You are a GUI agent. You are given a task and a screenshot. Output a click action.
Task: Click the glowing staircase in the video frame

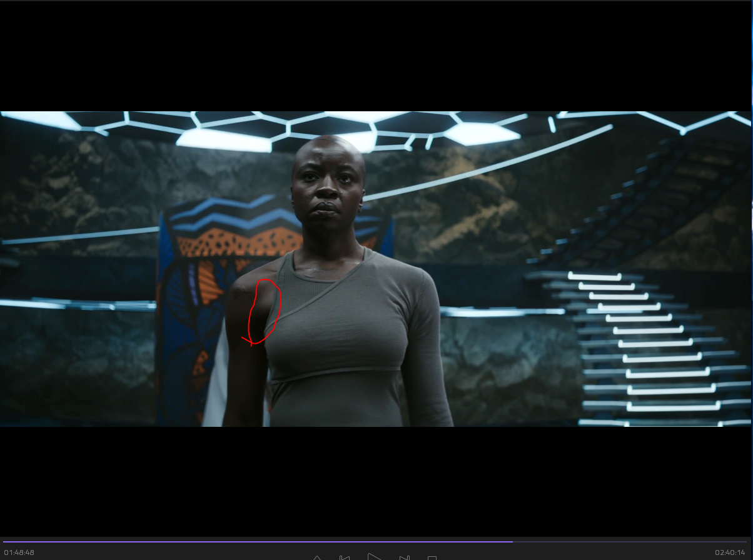pyautogui.click(x=650, y=350)
